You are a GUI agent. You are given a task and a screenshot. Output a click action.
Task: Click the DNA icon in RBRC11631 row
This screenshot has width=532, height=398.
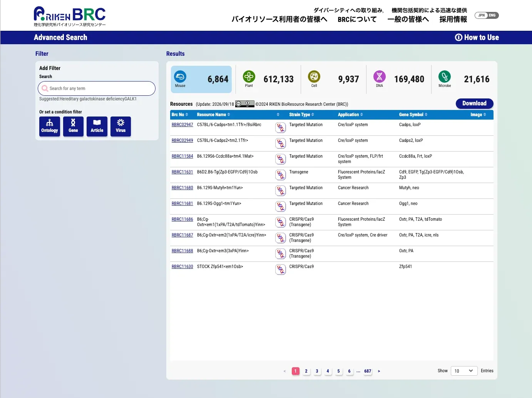[x=281, y=175]
